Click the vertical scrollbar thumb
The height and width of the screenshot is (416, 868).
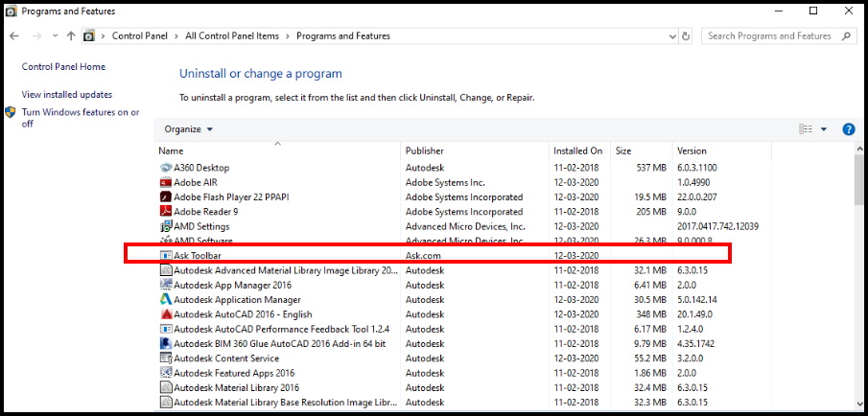[x=858, y=182]
